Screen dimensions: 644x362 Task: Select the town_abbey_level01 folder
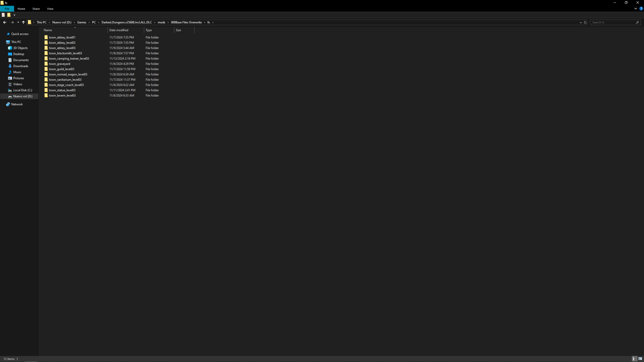click(x=62, y=38)
